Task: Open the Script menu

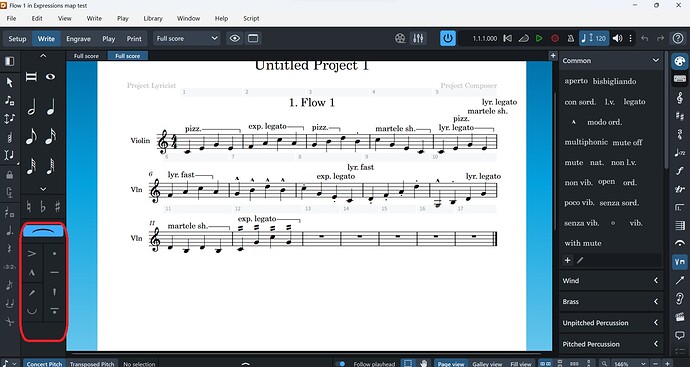Action: tap(251, 18)
